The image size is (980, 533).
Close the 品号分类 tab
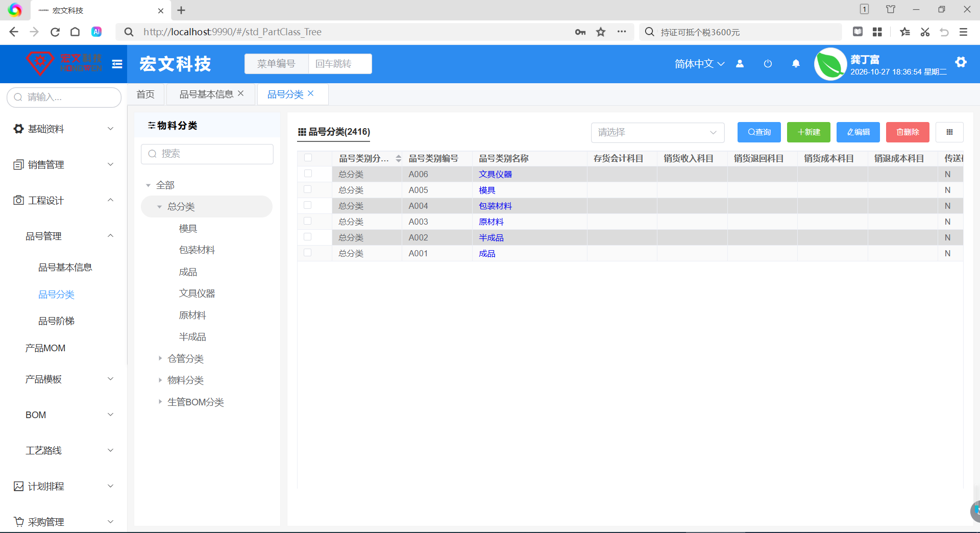tap(311, 93)
